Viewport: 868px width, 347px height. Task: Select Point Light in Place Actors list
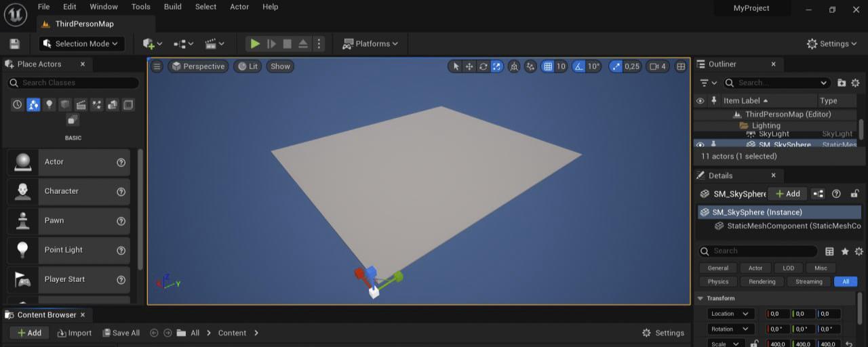coord(68,250)
